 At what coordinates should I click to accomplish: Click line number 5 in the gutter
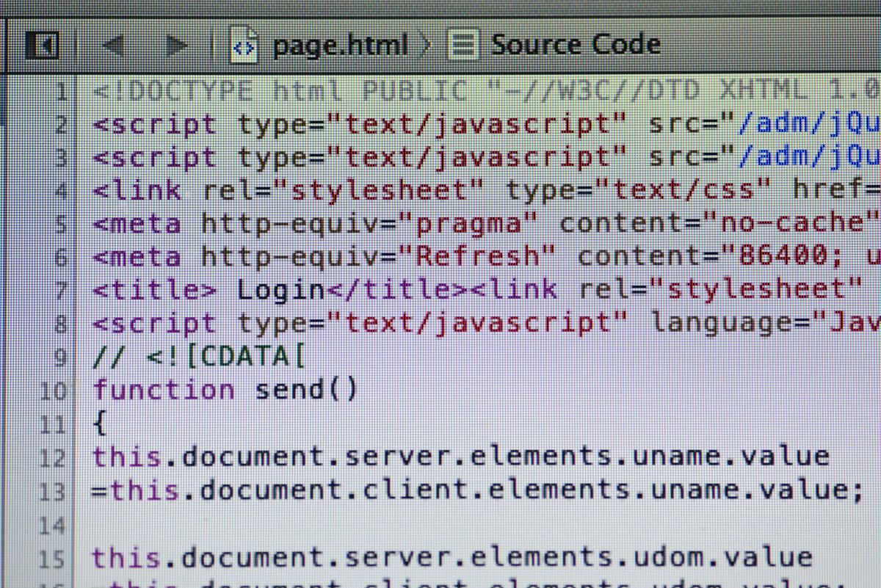click(62, 224)
